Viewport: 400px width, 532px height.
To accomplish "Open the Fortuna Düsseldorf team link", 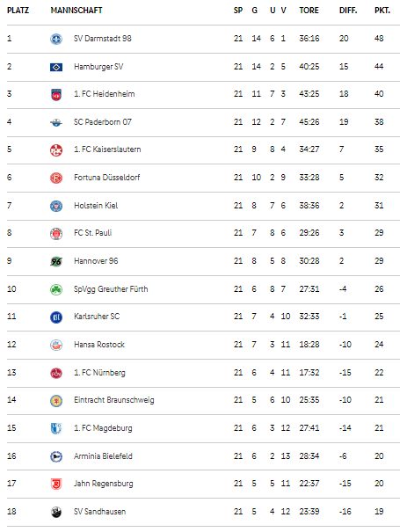I will coord(107,178).
